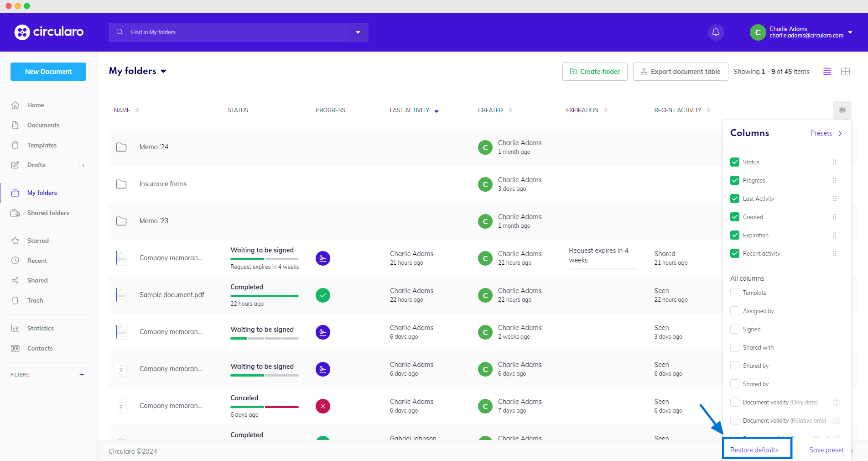The height and width of the screenshot is (461, 868).
Task: Click the notification bell icon
Action: 716,32
